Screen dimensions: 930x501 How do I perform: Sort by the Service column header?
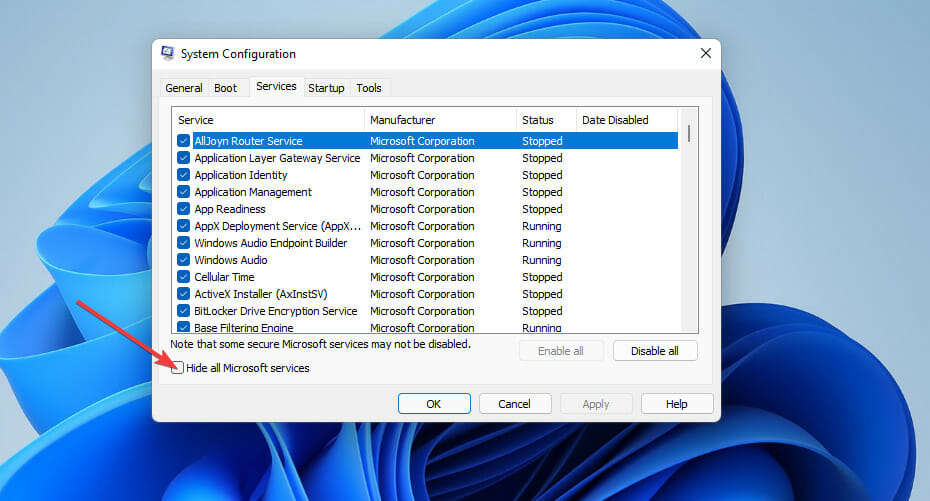click(268, 120)
